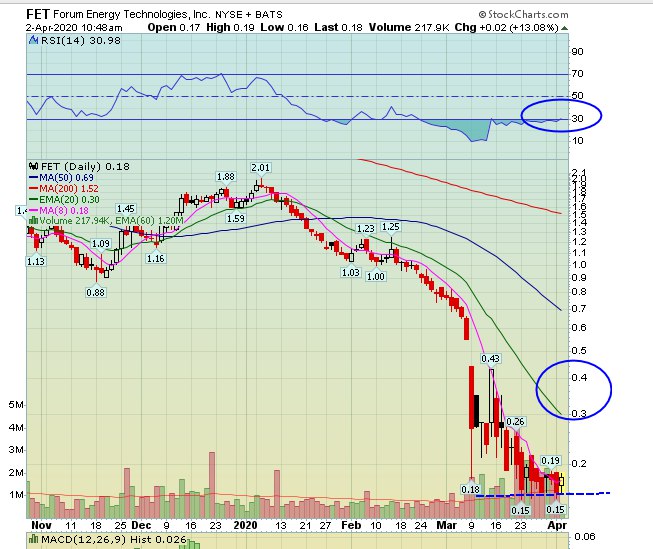Click the NYSE + BATS exchange label
The width and height of the screenshot is (653, 549).
point(249,15)
